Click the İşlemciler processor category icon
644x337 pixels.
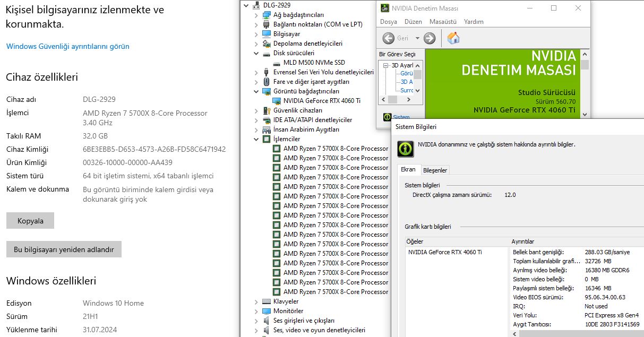(x=267, y=139)
